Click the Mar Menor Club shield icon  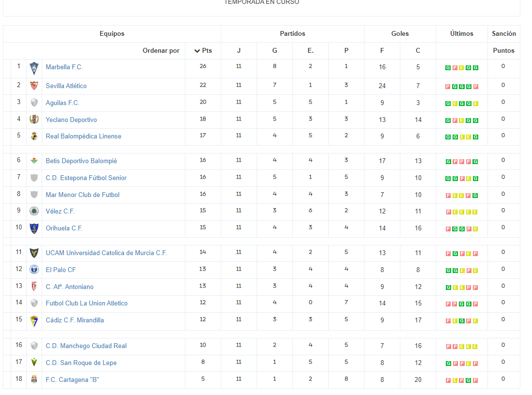(x=34, y=195)
